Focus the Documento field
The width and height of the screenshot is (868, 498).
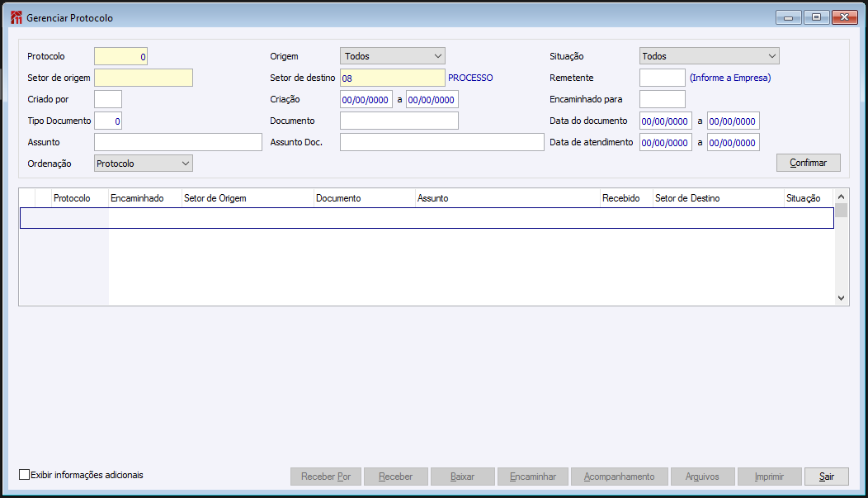click(399, 121)
